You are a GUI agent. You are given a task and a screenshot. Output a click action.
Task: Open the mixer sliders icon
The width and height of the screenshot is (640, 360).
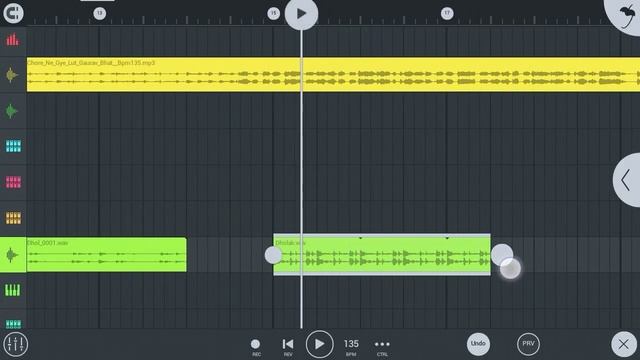click(16, 344)
